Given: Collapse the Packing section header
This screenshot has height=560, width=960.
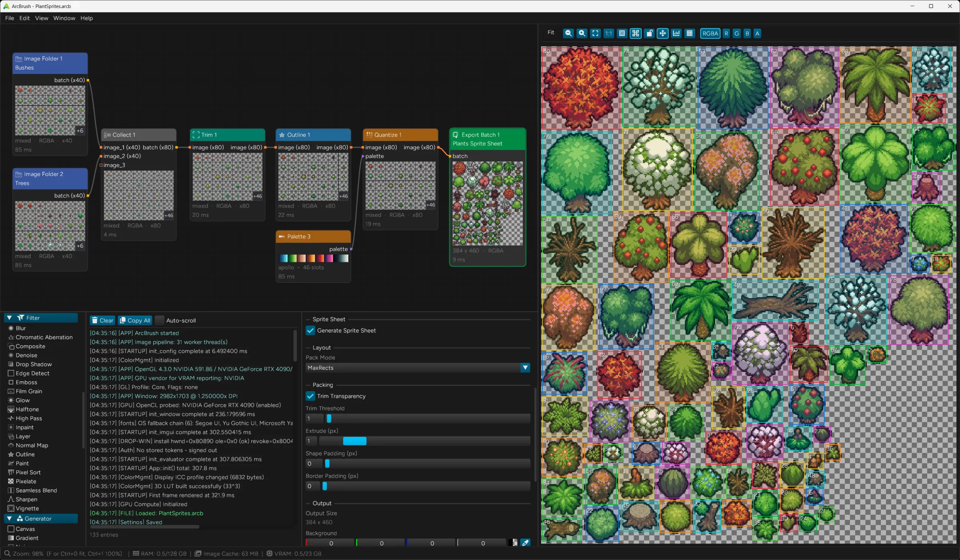Looking at the screenshot, I should (322, 385).
